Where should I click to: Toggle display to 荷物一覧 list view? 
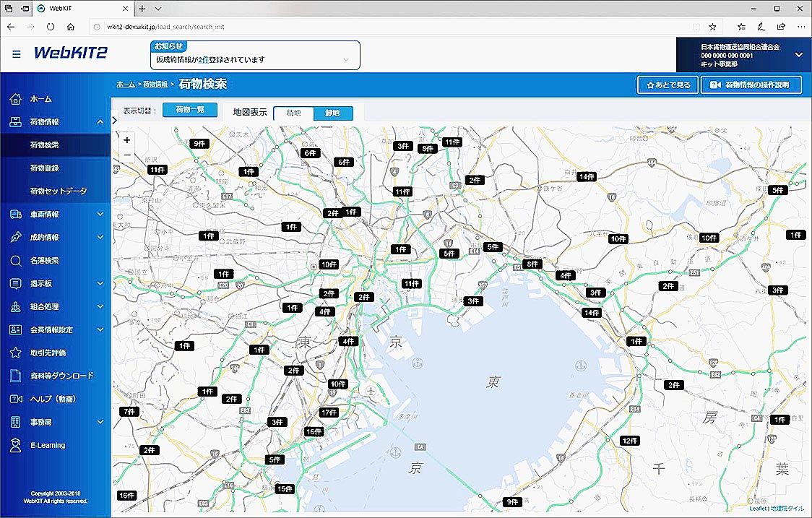[x=189, y=110]
